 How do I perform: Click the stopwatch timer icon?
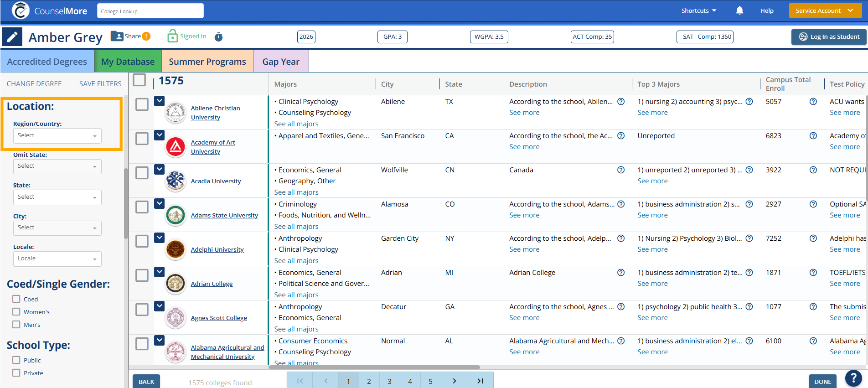click(x=219, y=37)
